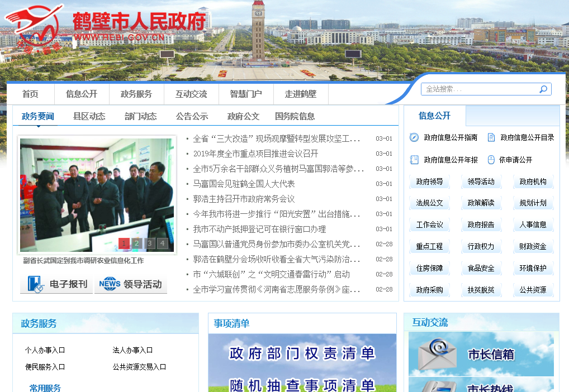This screenshot has height=392, width=569.
Task: Open 走进鹤壁 navigation menu item
Action: pos(301,94)
